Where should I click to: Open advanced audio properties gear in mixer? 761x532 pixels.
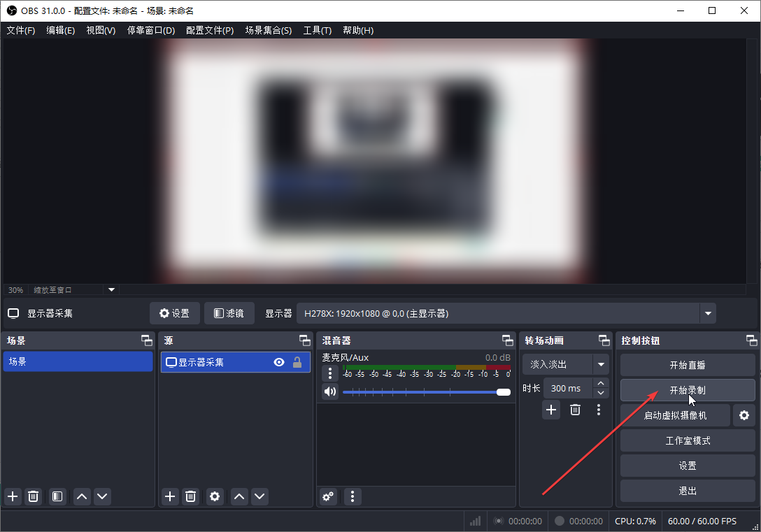point(328,496)
